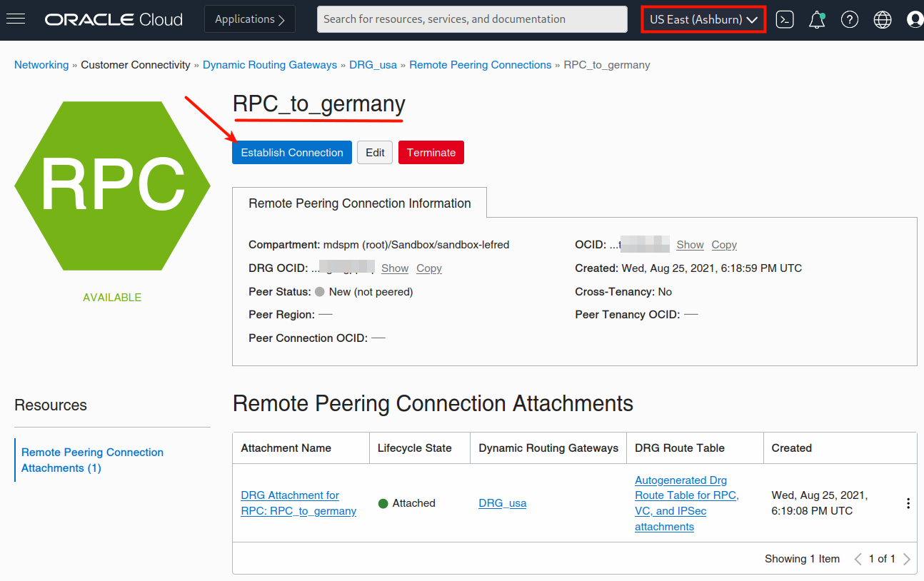Image resolution: width=924 pixels, height=581 pixels.
Task: Open the notifications bell
Action: pos(817,20)
